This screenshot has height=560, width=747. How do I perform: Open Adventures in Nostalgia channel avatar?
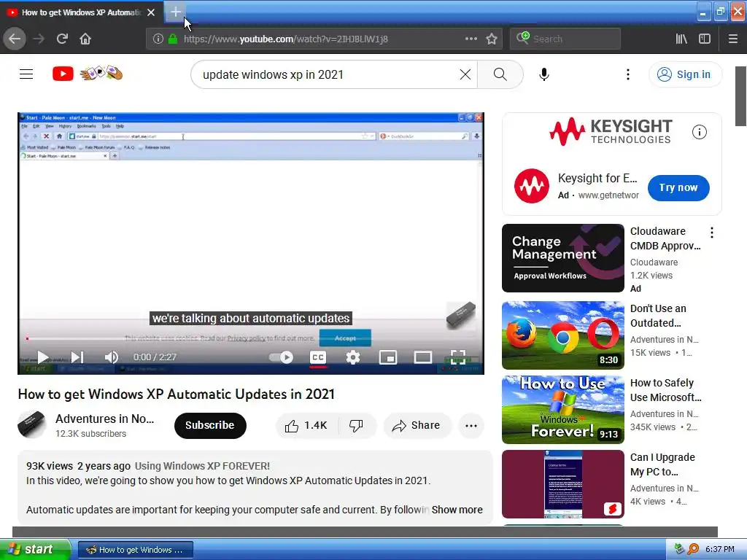coord(32,425)
